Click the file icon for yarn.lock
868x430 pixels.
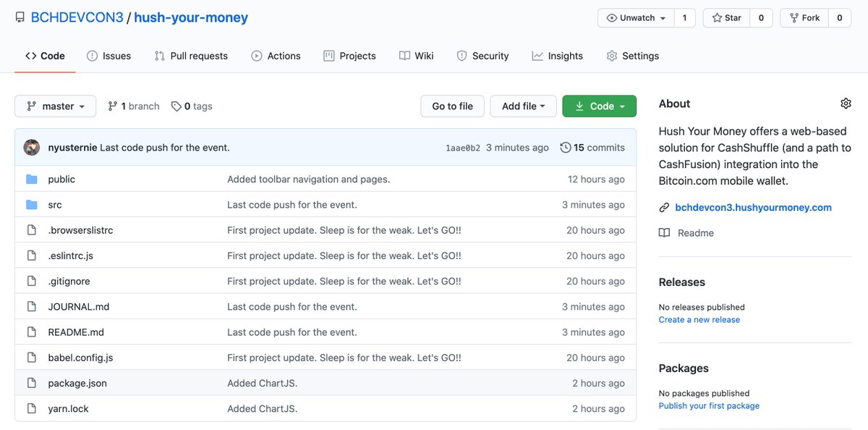(x=32, y=408)
